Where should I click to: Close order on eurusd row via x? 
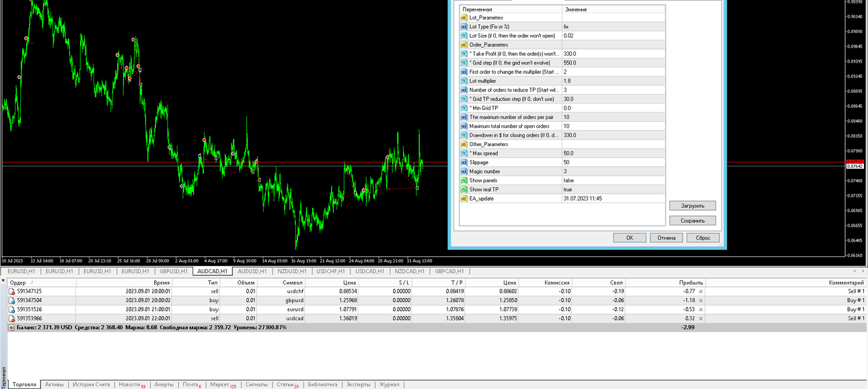tap(700, 310)
